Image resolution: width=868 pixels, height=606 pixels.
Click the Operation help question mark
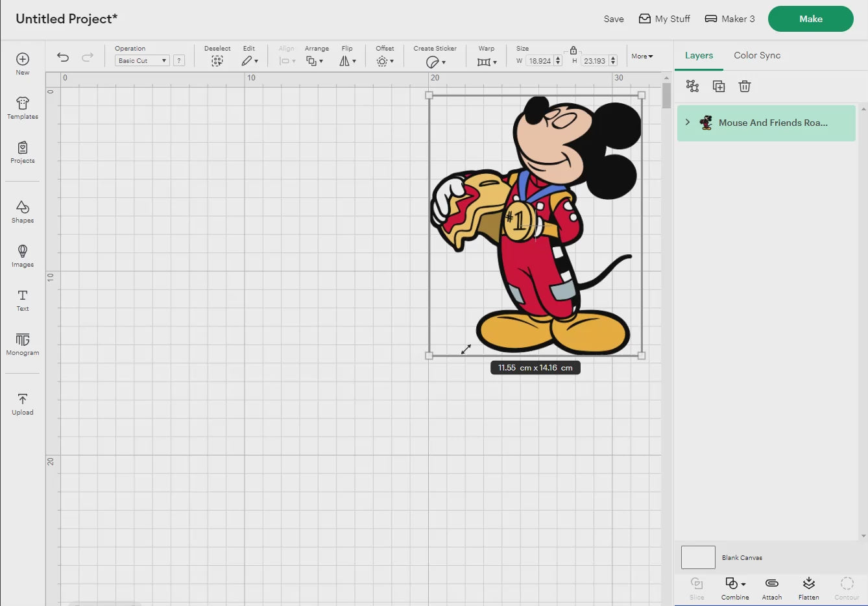pyautogui.click(x=179, y=60)
